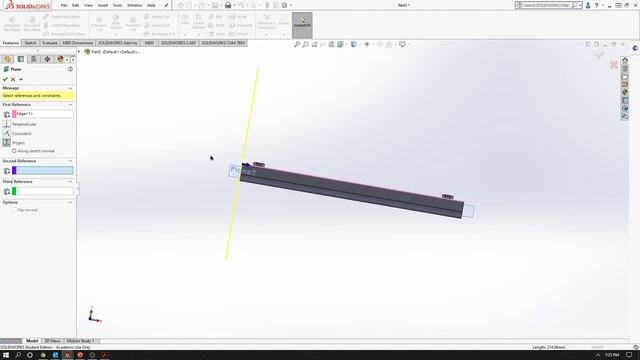The image size is (640, 360).
Task: Click the green Third Reference color swatch
Action: click(x=14, y=191)
